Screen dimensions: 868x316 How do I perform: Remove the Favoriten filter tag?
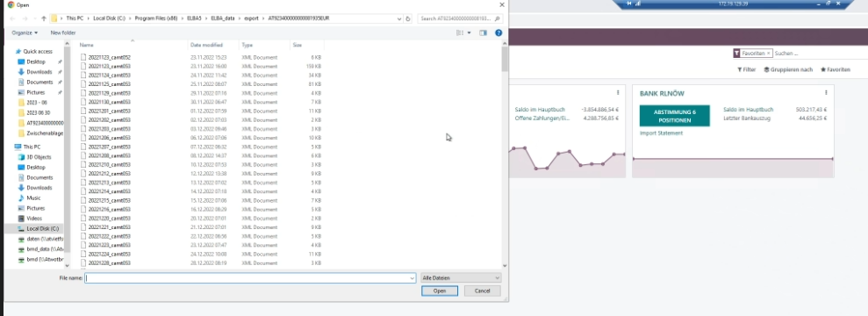[768, 54]
